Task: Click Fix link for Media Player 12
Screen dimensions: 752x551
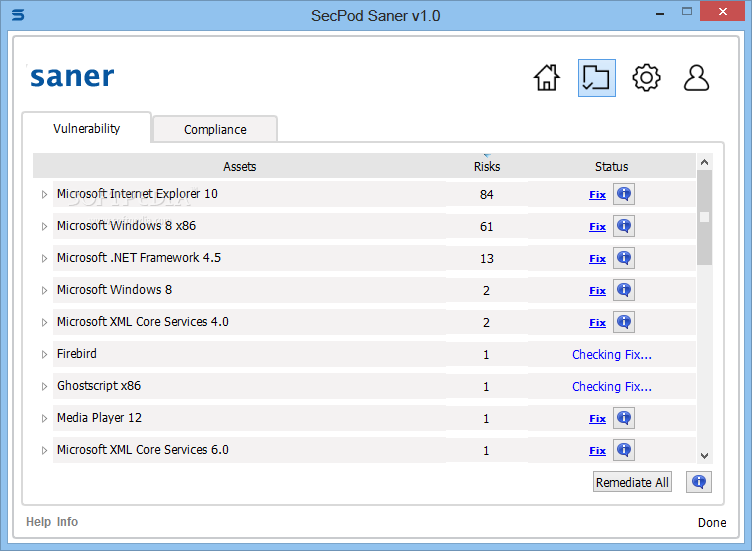Action: [x=597, y=419]
